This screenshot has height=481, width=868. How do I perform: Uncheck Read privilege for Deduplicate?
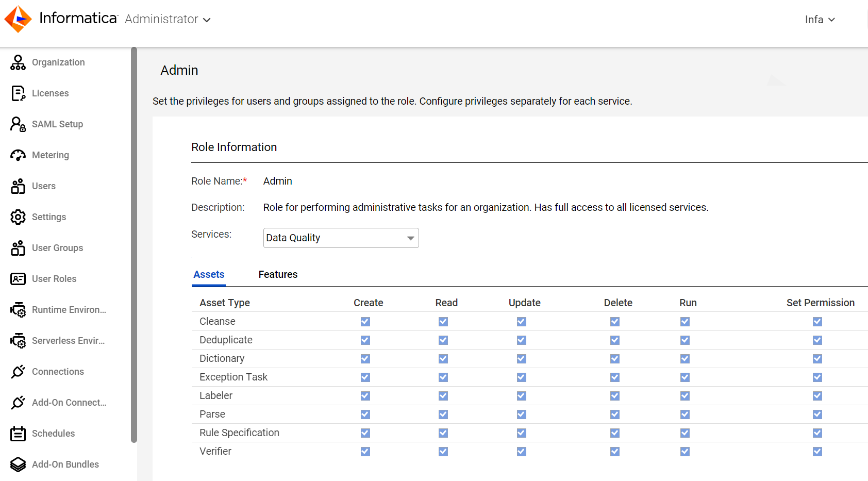tap(443, 340)
